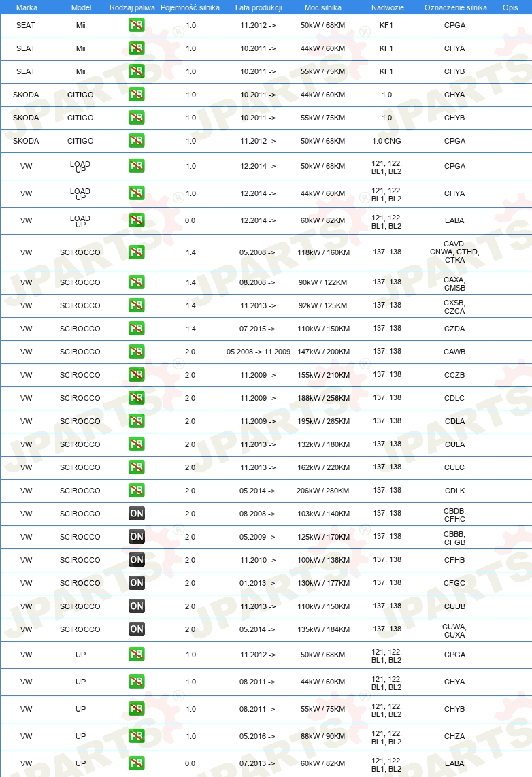The width and height of the screenshot is (532, 777).
Task: Click the 188kW / 256KM power cell
Action: pos(323,398)
